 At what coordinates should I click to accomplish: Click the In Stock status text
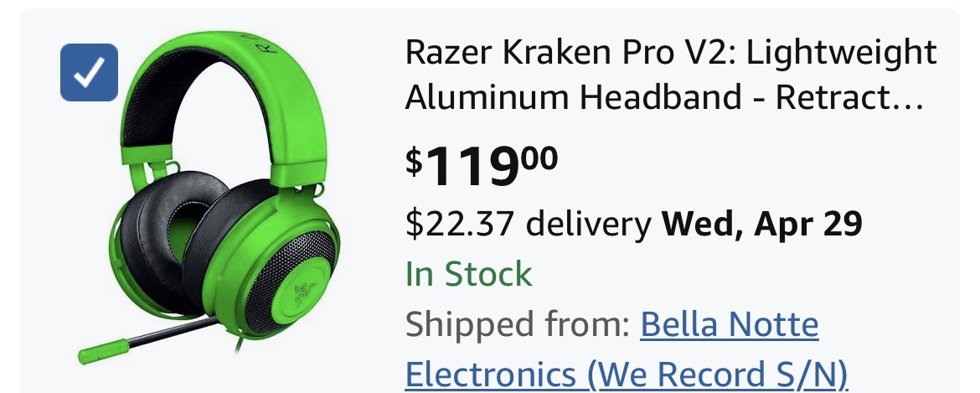[469, 274]
